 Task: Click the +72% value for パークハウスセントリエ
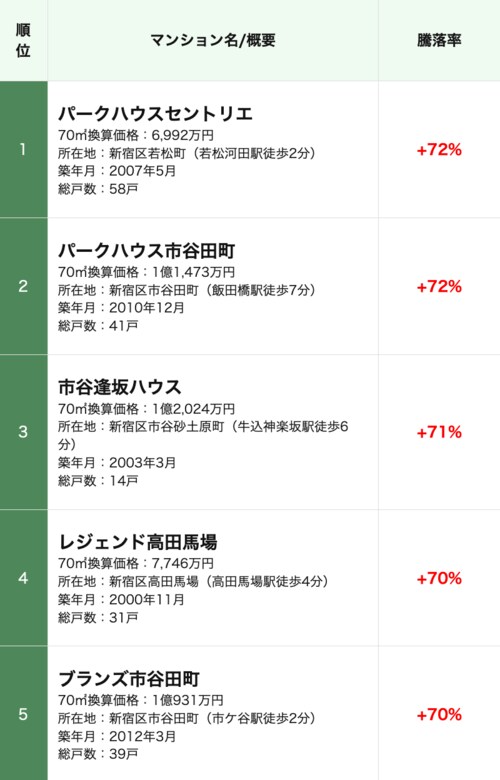point(439,149)
